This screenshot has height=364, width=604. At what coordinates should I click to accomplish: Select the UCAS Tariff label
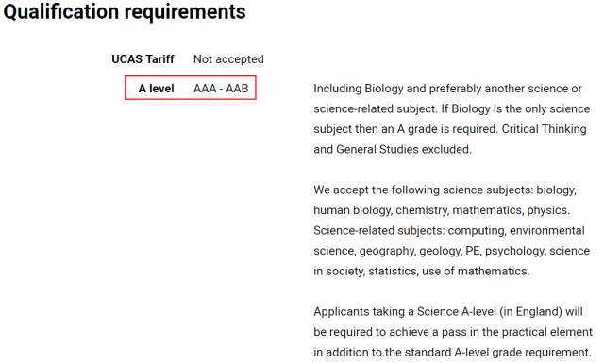(x=143, y=59)
